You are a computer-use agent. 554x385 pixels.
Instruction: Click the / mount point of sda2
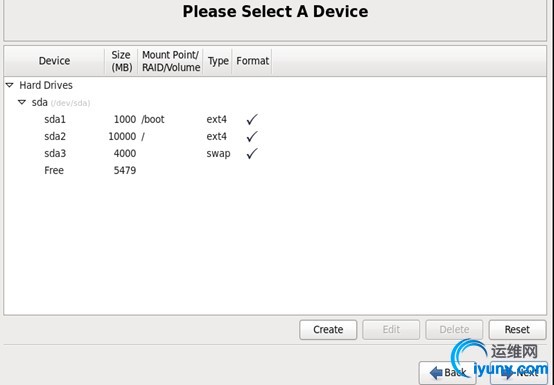[x=143, y=137]
